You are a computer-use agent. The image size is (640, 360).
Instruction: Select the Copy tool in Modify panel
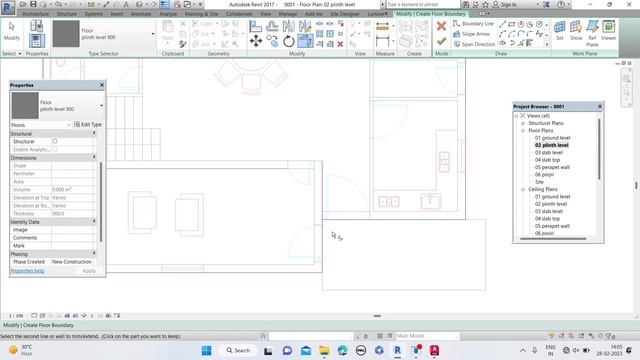point(272,41)
